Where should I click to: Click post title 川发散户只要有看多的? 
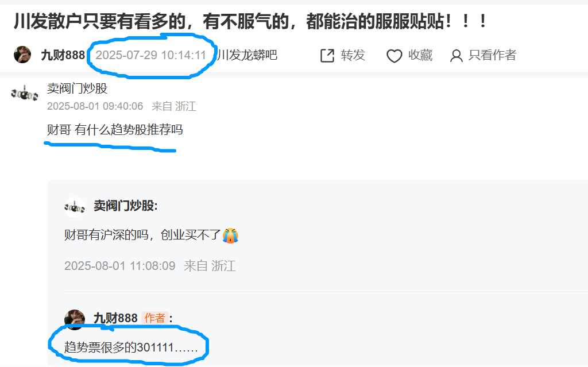(250, 21)
